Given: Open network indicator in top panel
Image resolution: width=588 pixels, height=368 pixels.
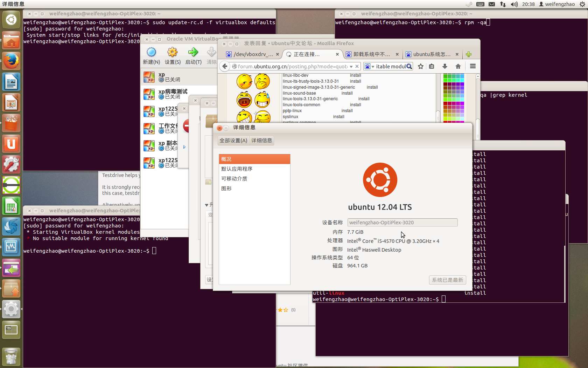Looking at the screenshot, I should [x=503, y=4].
